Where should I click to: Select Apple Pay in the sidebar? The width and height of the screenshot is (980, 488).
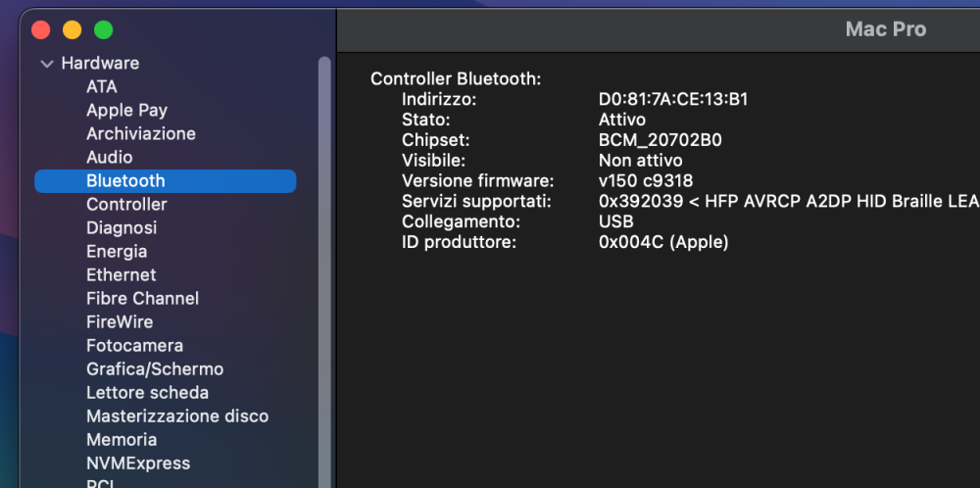[126, 110]
